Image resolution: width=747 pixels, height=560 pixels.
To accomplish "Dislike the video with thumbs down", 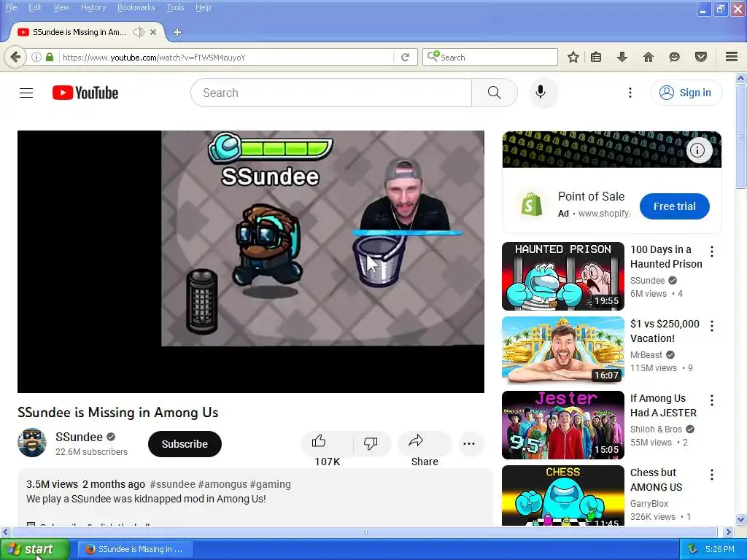I will [371, 443].
